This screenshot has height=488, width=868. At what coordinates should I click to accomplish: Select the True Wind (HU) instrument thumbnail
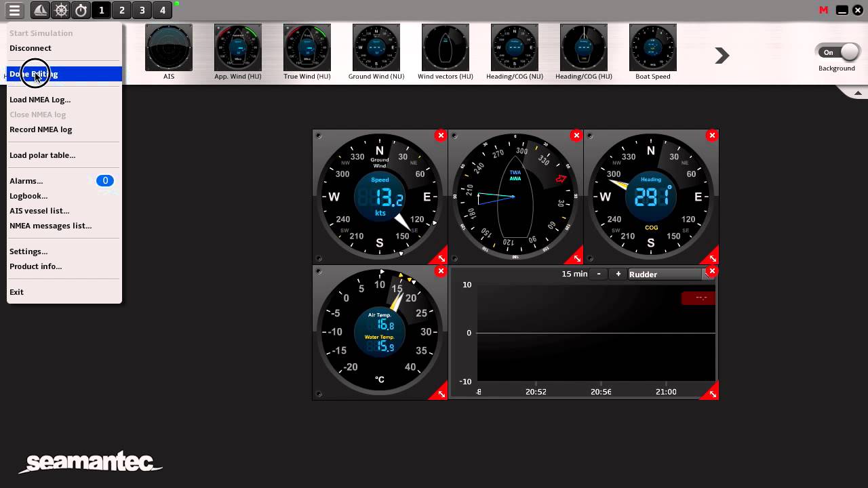tap(307, 47)
